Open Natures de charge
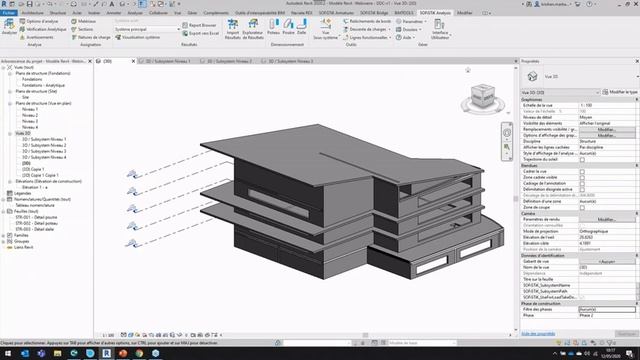The image size is (640, 360). click(x=91, y=37)
